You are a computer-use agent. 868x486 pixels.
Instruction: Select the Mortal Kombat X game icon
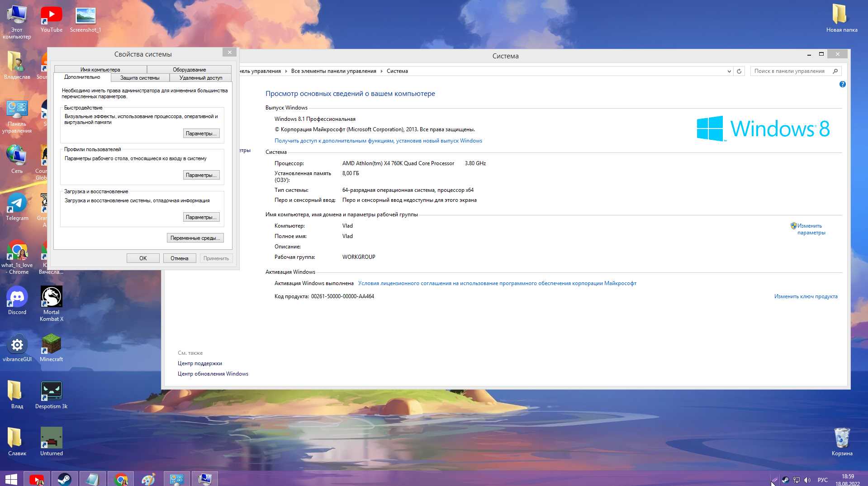tap(52, 304)
